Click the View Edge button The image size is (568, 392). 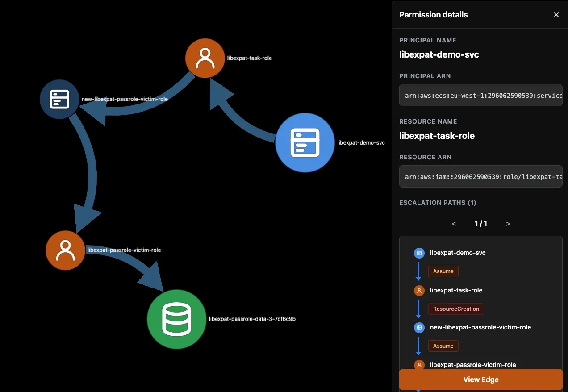(x=480, y=379)
